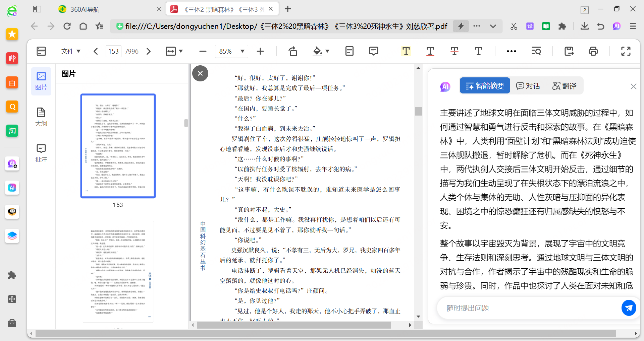Go to the browser home page
644x341 pixels.
(83, 26)
